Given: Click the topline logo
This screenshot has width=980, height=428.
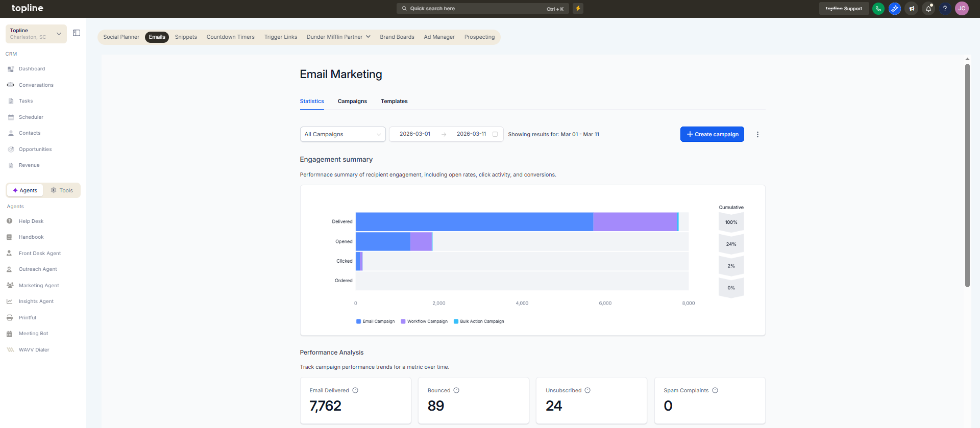Looking at the screenshot, I should (28, 8).
